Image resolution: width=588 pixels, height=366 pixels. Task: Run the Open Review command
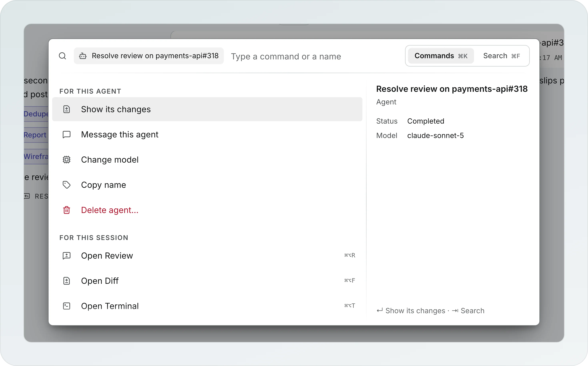point(207,256)
